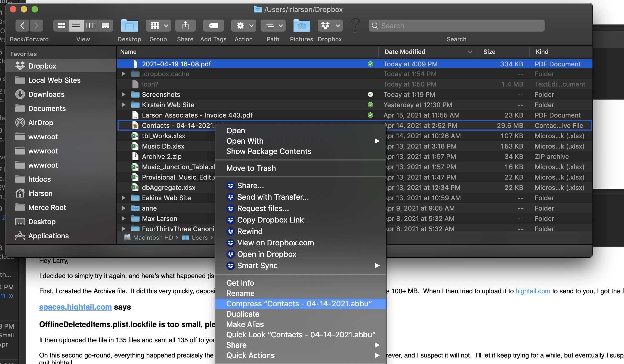
Task: Choose Compress "Contacts - 04-14-2021.abbu"
Action: click(x=301, y=304)
